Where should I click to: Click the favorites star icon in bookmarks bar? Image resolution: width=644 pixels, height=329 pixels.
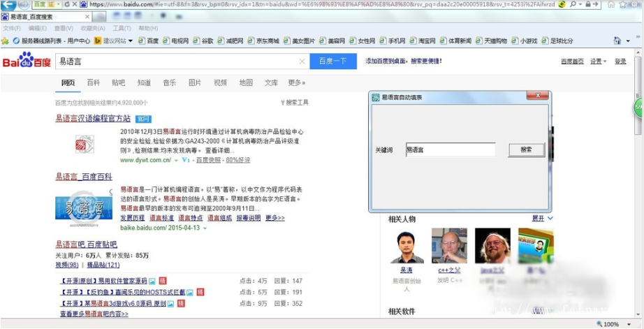click(7, 41)
